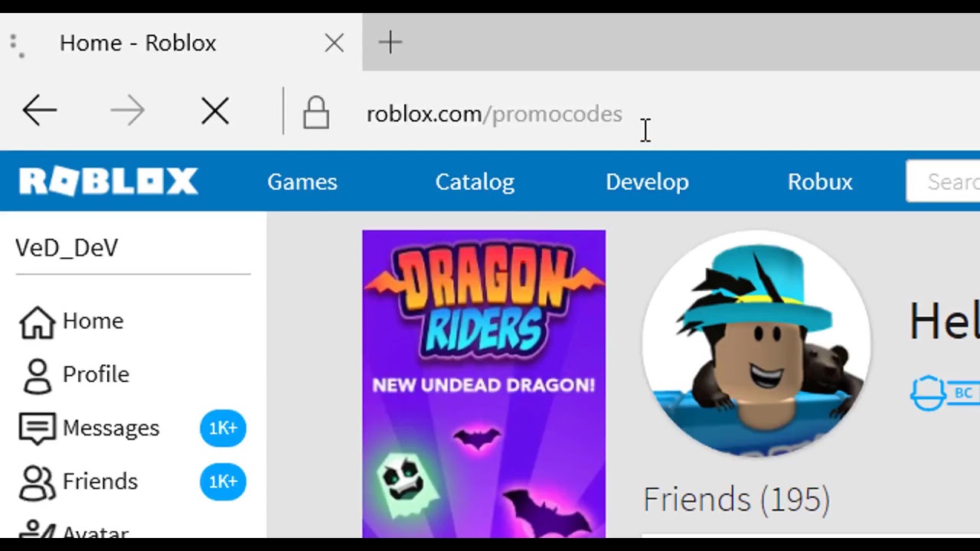The width and height of the screenshot is (980, 551).
Task: Click the browser back arrow
Action: coord(40,112)
